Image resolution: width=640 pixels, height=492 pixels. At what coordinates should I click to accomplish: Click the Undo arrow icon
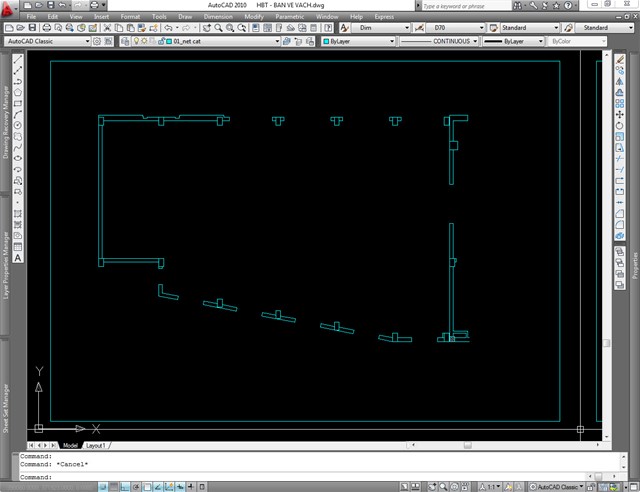(168, 28)
